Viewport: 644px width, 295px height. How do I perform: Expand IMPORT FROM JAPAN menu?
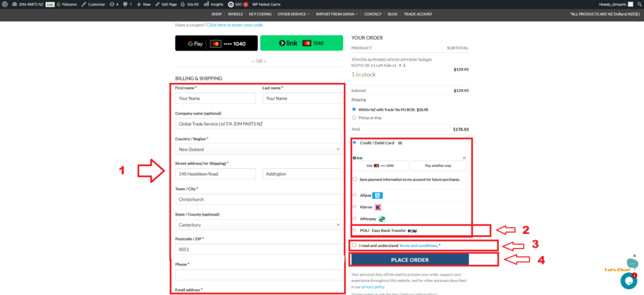(x=337, y=14)
